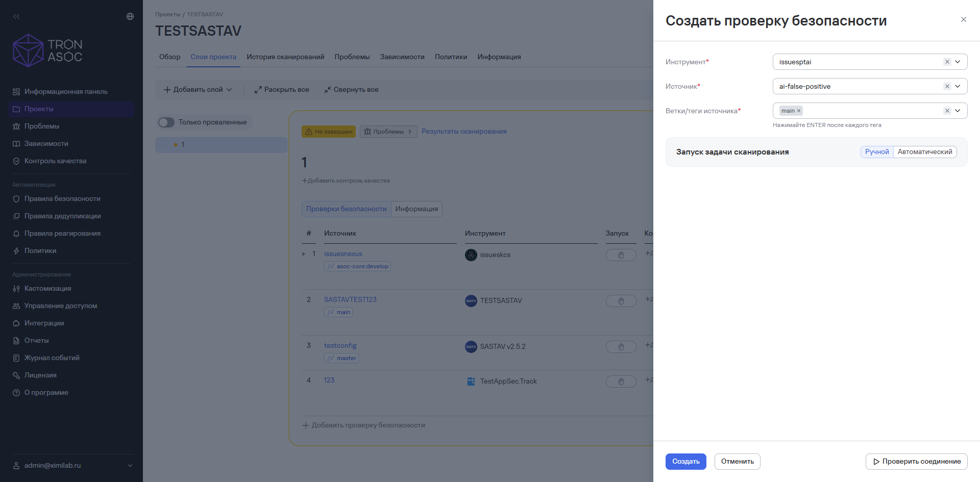Click the Правила реагирования bell icon

click(x=16, y=233)
